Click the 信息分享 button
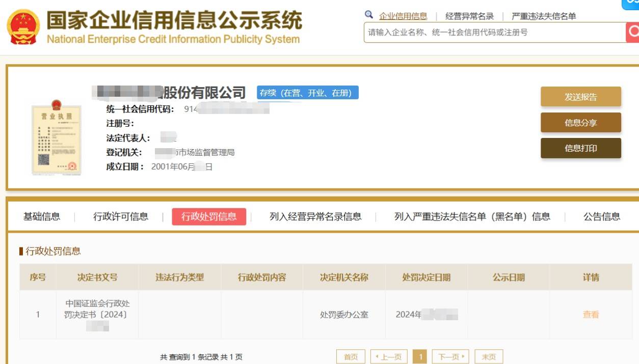Image resolution: width=639 pixels, height=364 pixels. click(580, 123)
